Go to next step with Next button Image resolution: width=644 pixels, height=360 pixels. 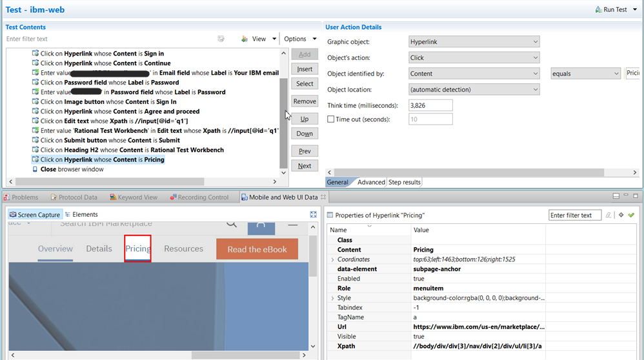point(305,166)
